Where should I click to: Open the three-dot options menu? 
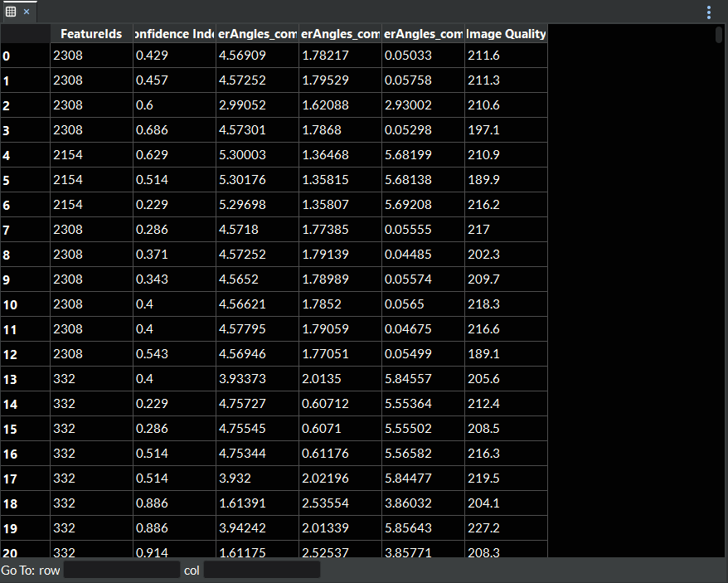(708, 12)
